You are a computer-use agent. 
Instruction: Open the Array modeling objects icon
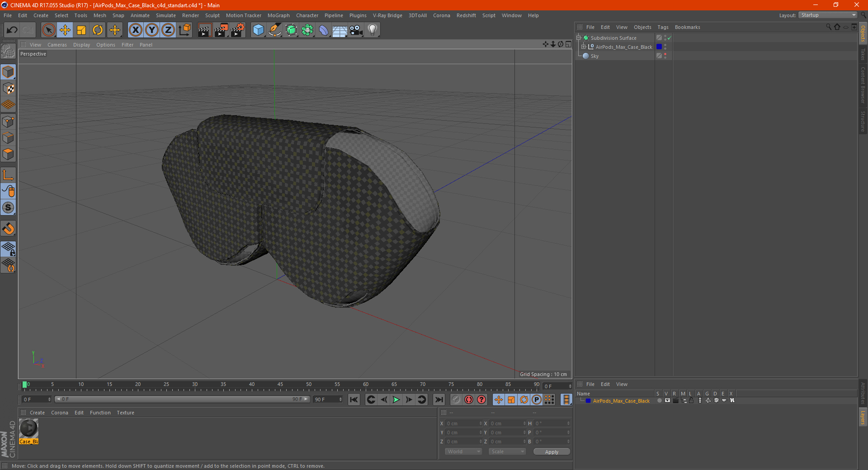pos(307,30)
